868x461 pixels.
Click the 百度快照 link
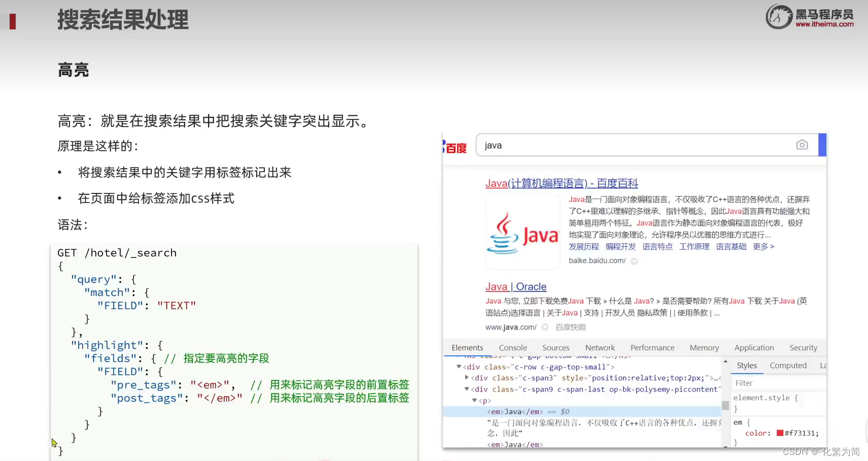tap(571, 327)
